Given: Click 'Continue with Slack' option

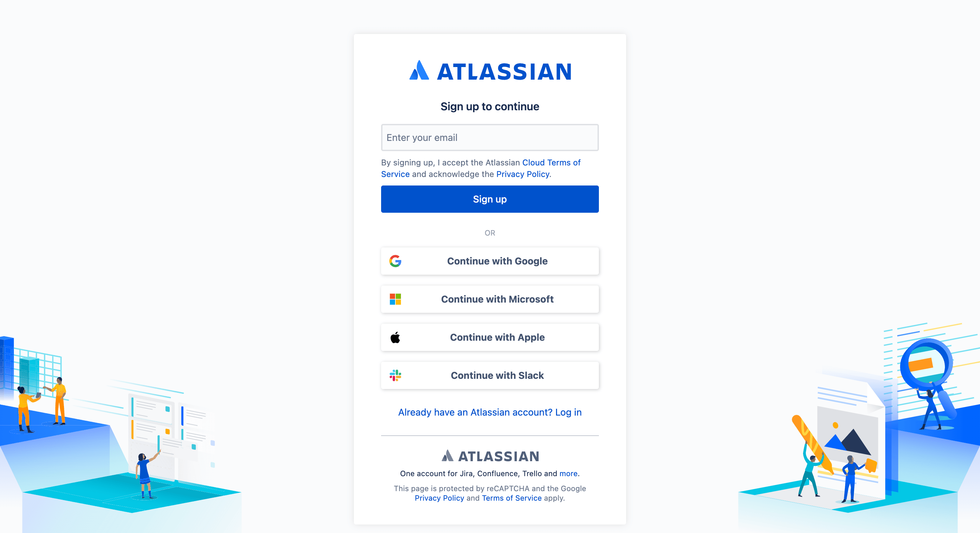Looking at the screenshot, I should [490, 375].
